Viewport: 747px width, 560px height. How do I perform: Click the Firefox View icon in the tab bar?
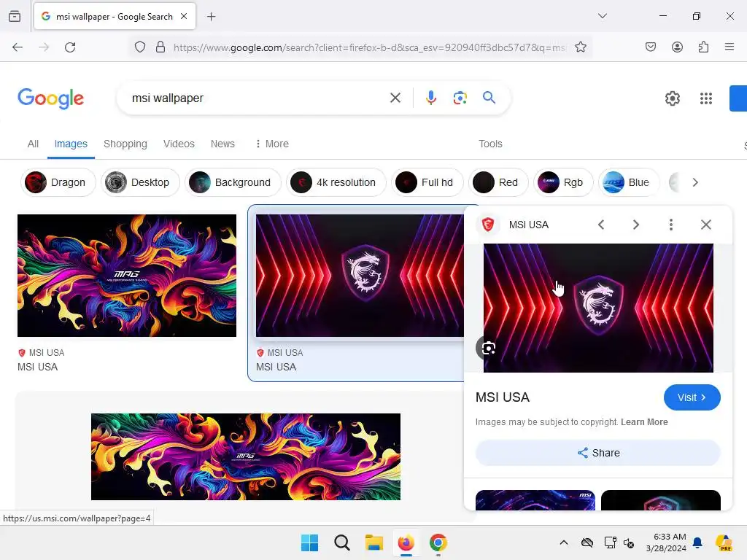coord(15,16)
